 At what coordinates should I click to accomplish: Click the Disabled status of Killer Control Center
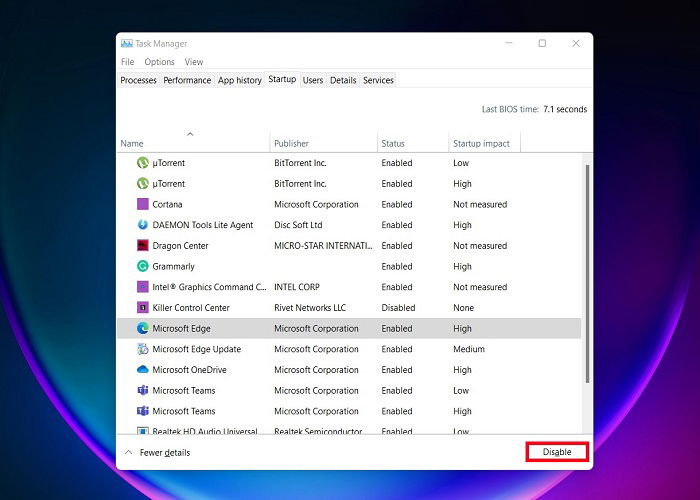tap(398, 308)
